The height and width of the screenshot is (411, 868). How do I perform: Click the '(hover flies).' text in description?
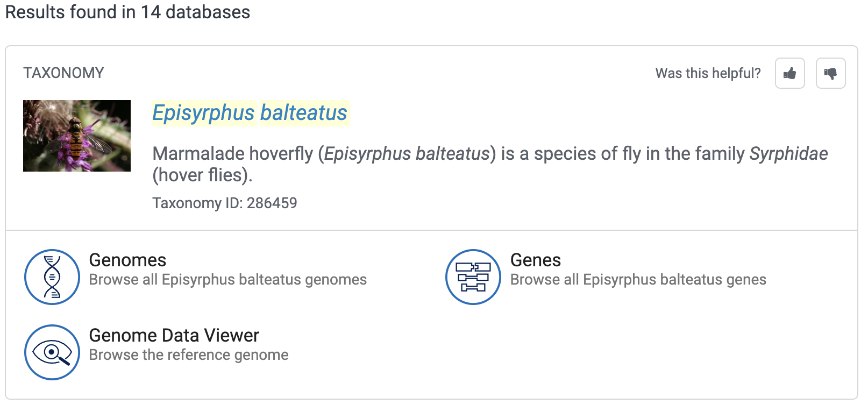pos(203,175)
